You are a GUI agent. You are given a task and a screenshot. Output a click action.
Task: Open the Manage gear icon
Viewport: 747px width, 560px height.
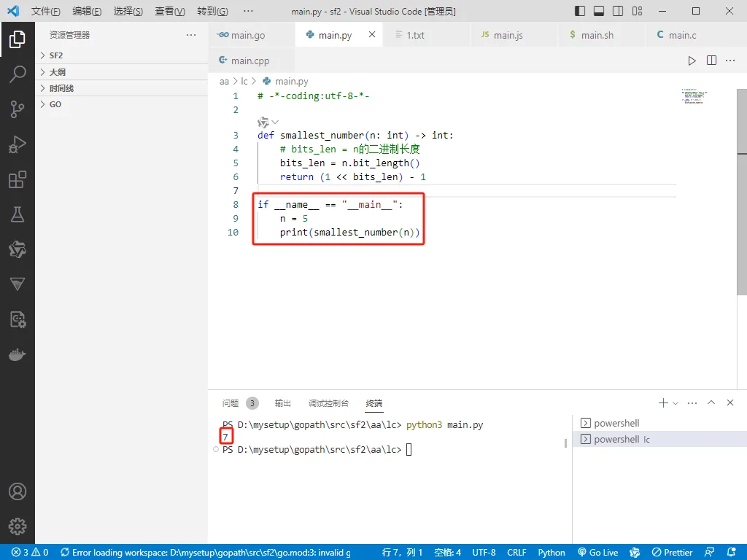18,526
